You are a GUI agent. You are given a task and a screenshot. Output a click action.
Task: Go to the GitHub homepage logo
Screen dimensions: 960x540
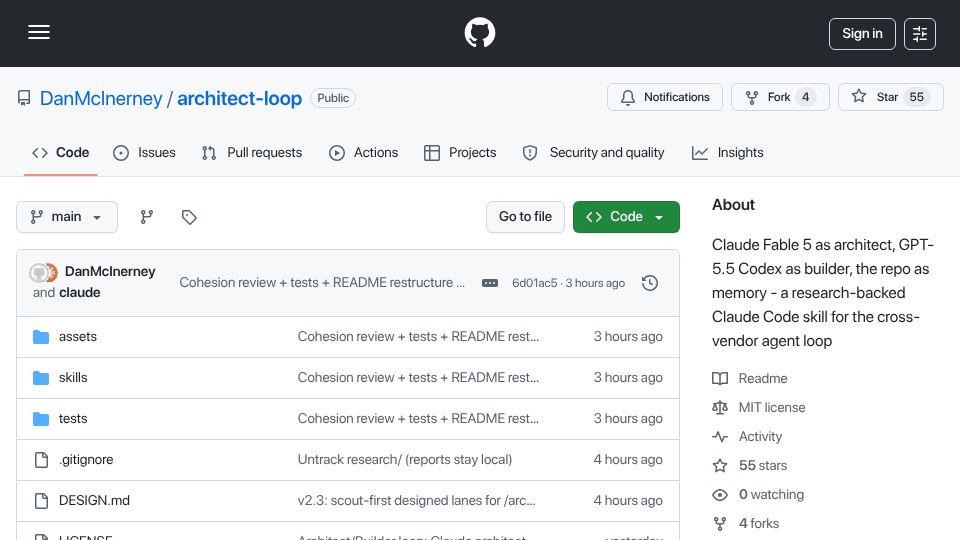point(479,32)
